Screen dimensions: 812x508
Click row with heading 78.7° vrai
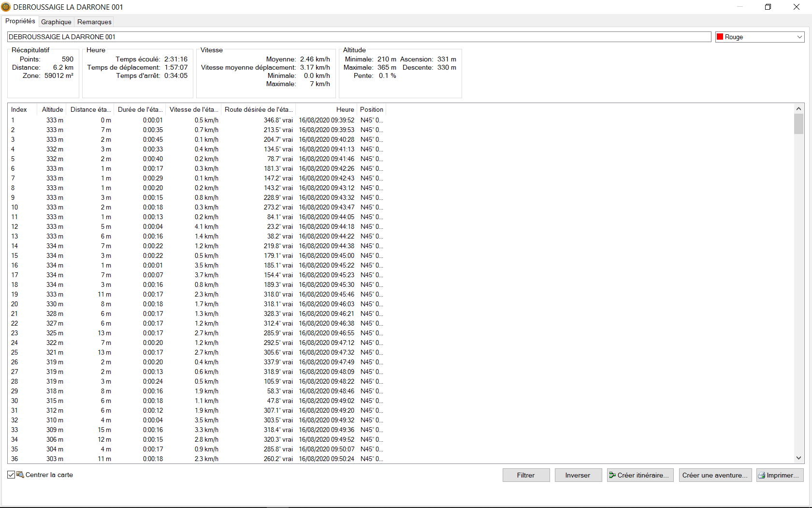(197, 159)
